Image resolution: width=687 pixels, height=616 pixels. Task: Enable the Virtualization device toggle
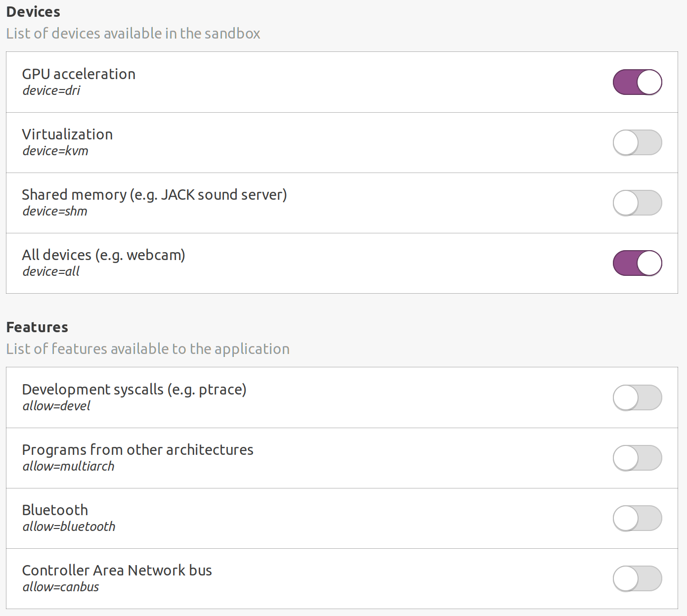coord(637,142)
